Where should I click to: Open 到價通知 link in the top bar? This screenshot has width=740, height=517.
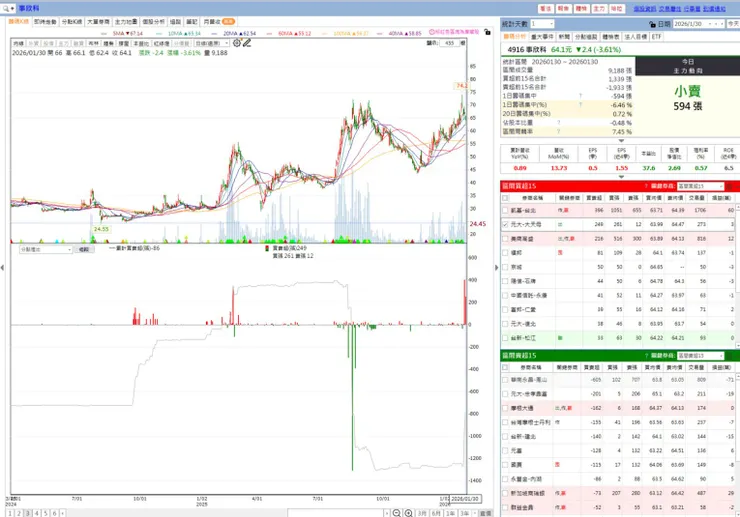(x=714, y=8)
